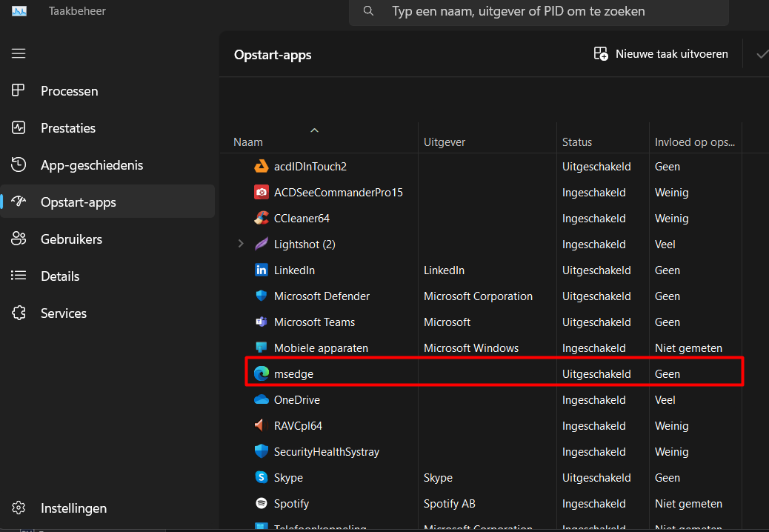769x532 pixels.
Task: Click Nieuwe taak uitvoeren button
Action: click(661, 54)
